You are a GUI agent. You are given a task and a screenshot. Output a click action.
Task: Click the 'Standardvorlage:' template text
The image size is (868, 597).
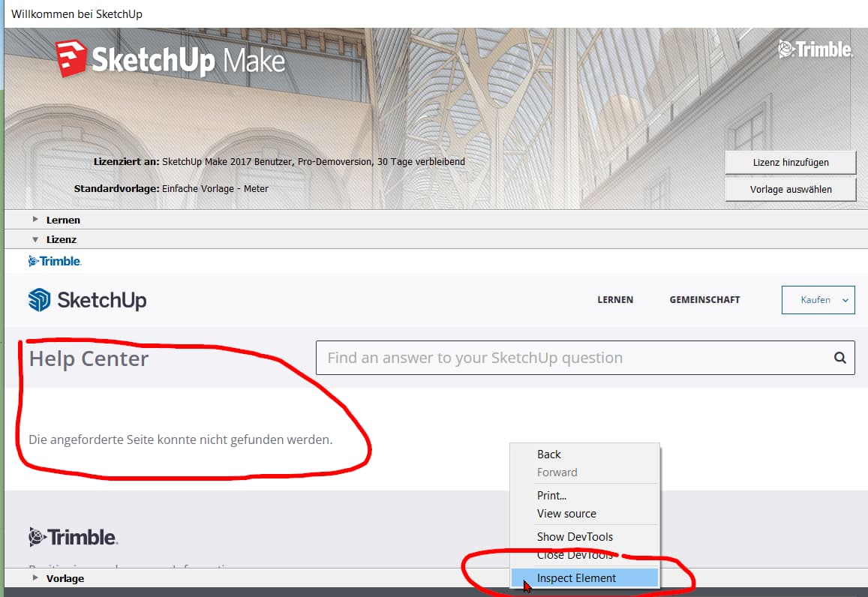click(171, 189)
